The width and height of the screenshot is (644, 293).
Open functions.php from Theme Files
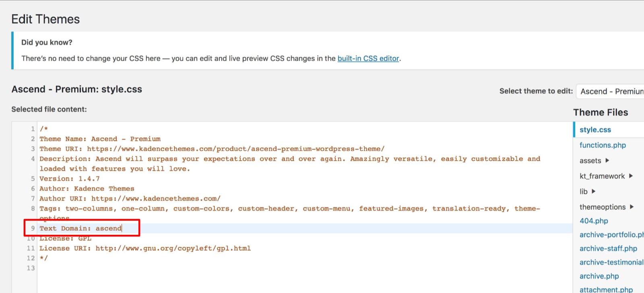tap(603, 145)
